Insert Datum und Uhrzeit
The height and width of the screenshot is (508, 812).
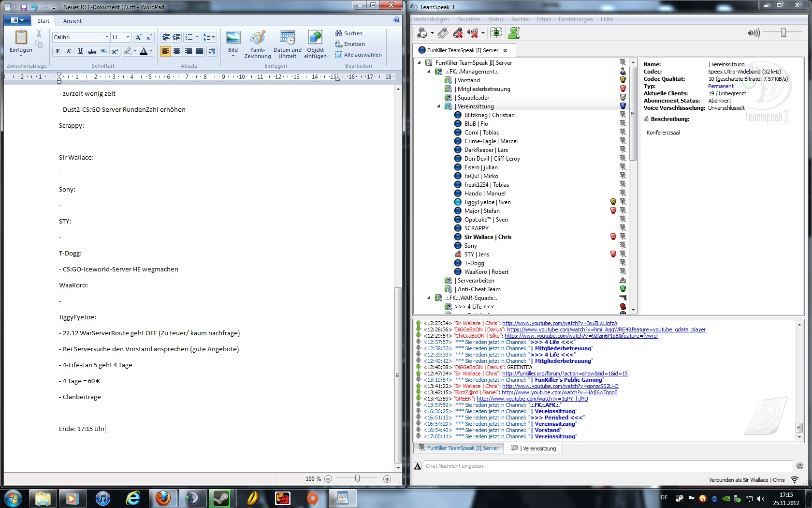tap(287, 45)
